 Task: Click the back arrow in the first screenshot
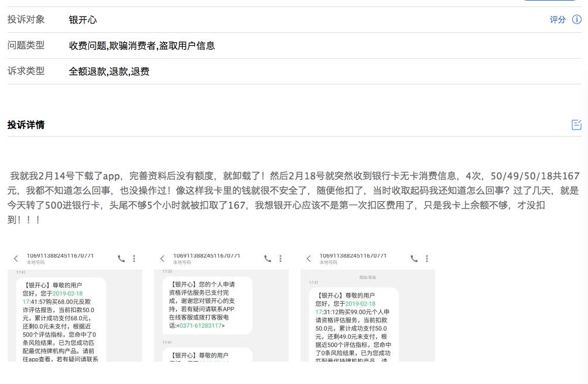(x=16, y=258)
